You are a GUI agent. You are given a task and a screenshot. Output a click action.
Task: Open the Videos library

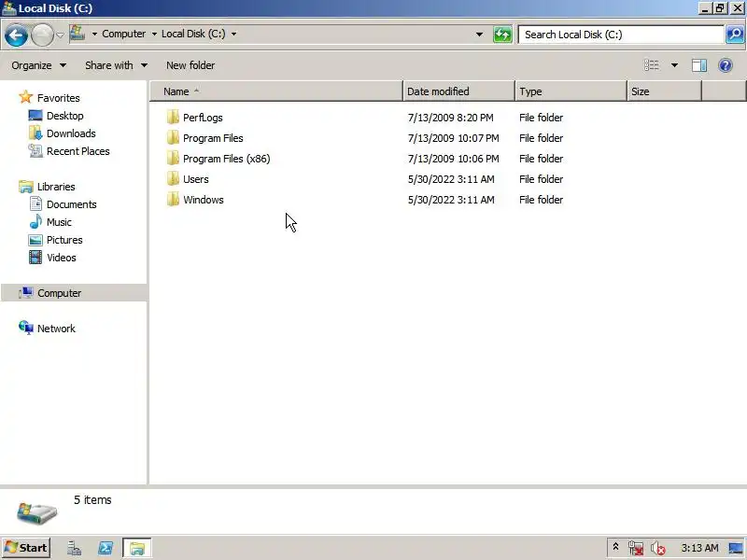(62, 258)
